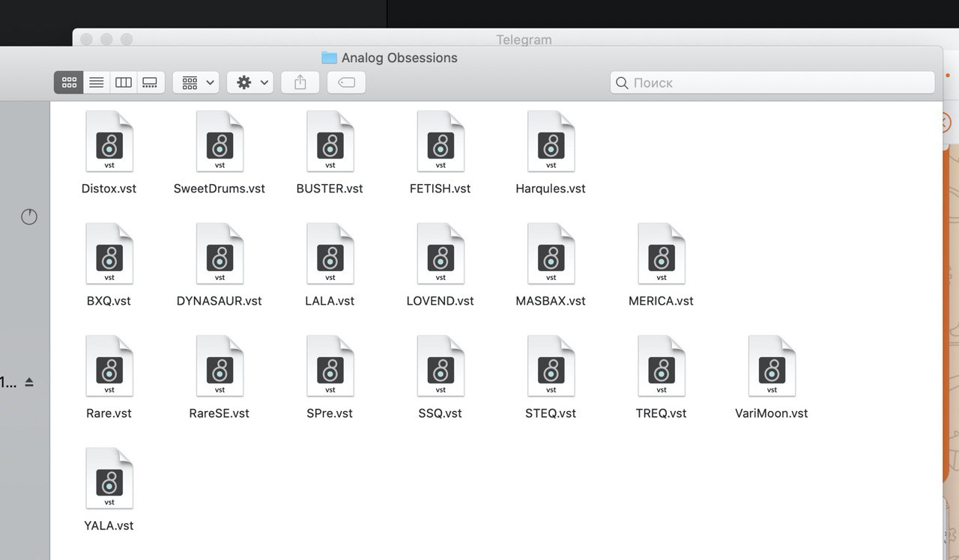Select the RareSE.vst file icon
959x560 pixels.
220,366
